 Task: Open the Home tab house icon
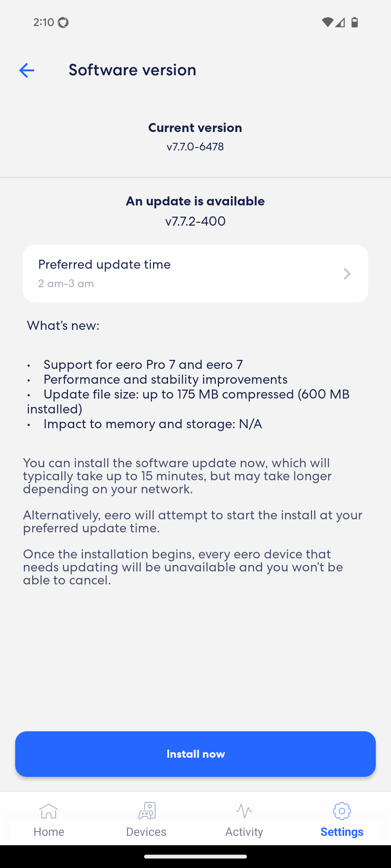tap(49, 811)
